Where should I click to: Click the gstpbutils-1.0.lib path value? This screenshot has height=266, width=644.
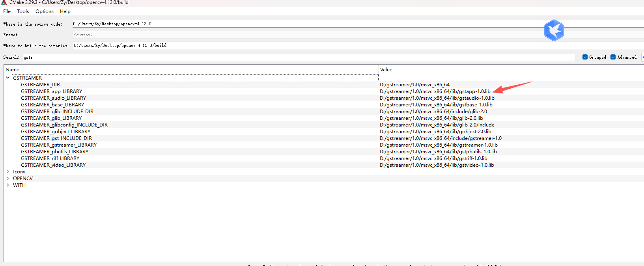tap(438, 151)
